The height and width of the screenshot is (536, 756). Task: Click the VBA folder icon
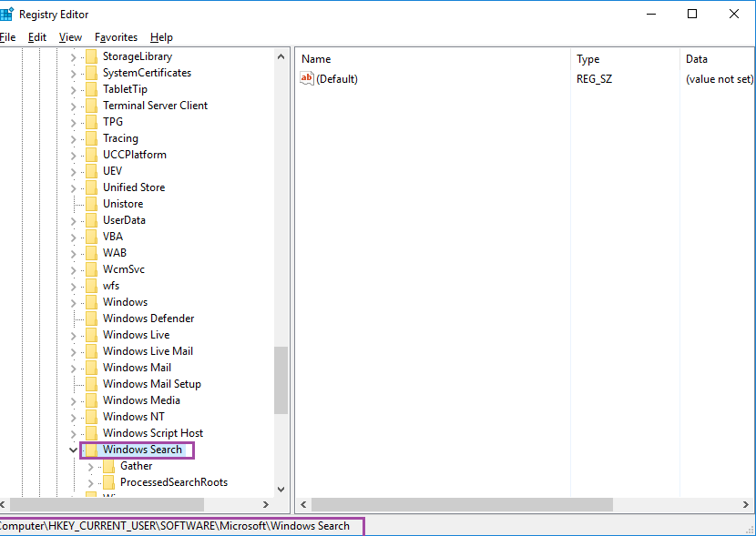coord(91,237)
